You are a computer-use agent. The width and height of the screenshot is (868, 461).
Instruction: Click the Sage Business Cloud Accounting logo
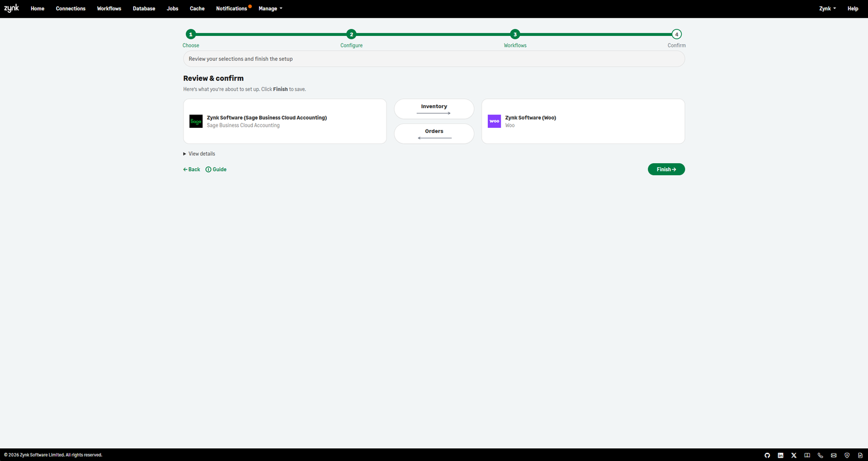tap(196, 121)
